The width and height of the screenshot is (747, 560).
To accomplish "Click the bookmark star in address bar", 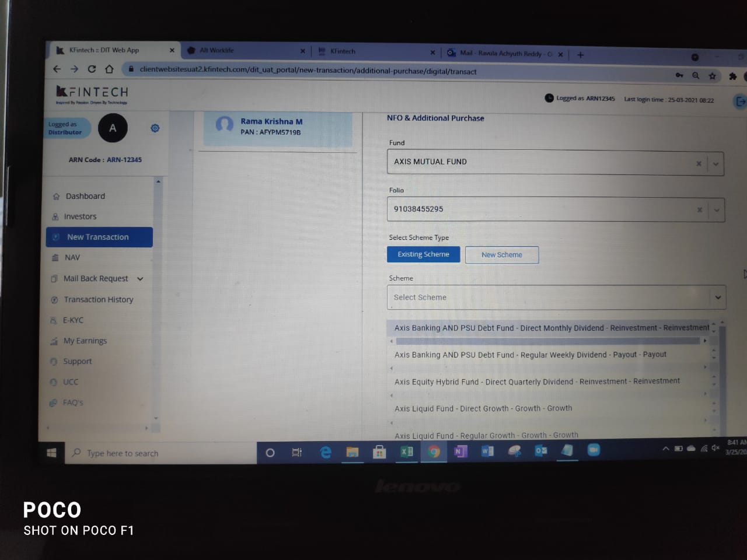I will [712, 76].
